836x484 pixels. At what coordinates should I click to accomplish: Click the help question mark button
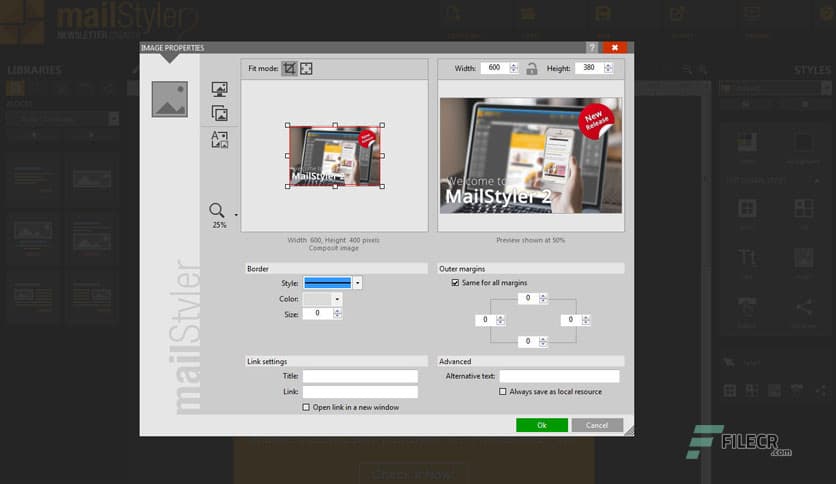592,47
